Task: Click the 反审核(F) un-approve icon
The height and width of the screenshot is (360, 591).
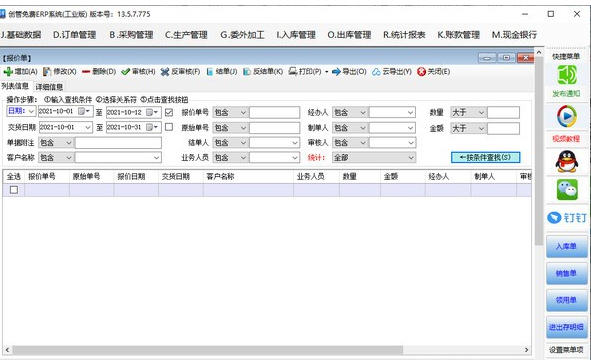Action: [165, 72]
